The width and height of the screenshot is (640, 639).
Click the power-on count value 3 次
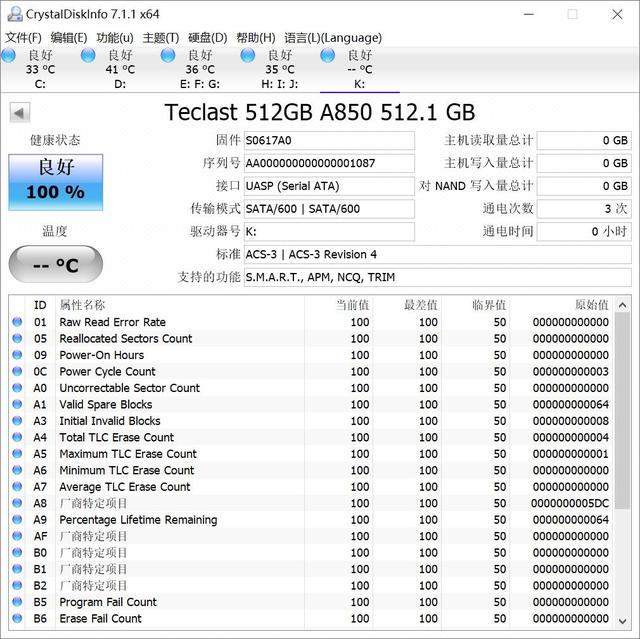pos(584,209)
